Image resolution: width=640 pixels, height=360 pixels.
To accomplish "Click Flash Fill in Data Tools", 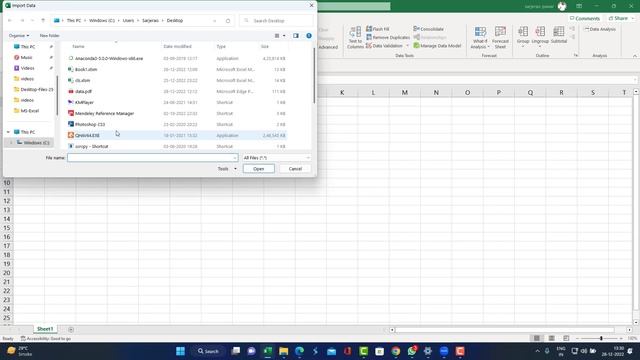I will click(x=378, y=29).
